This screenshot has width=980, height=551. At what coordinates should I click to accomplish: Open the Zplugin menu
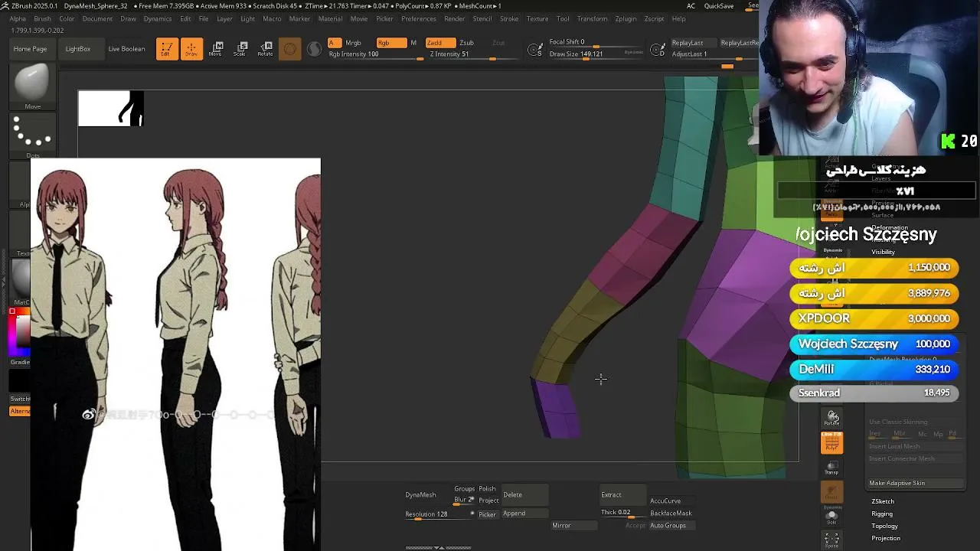pos(626,18)
